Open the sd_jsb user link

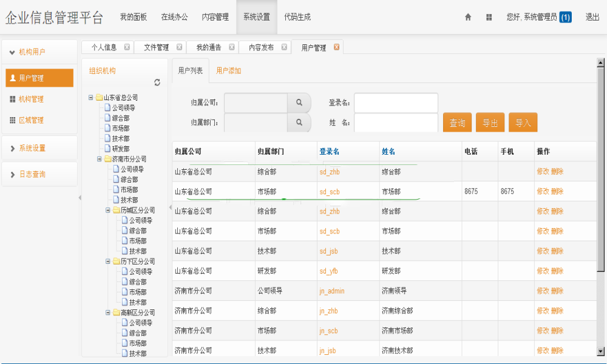328,251
